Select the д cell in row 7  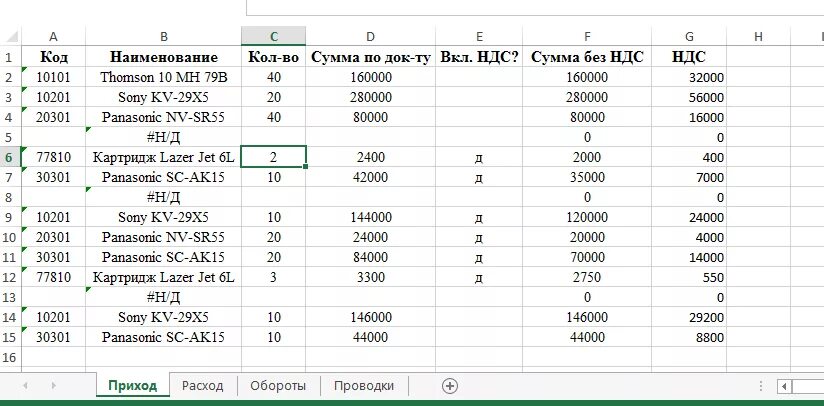pyautogui.click(x=479, y=178)
